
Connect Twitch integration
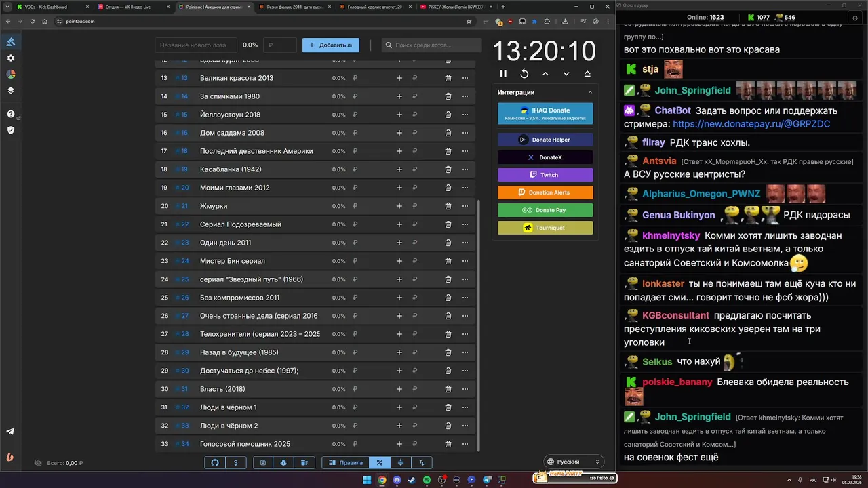tap(545, 175)
